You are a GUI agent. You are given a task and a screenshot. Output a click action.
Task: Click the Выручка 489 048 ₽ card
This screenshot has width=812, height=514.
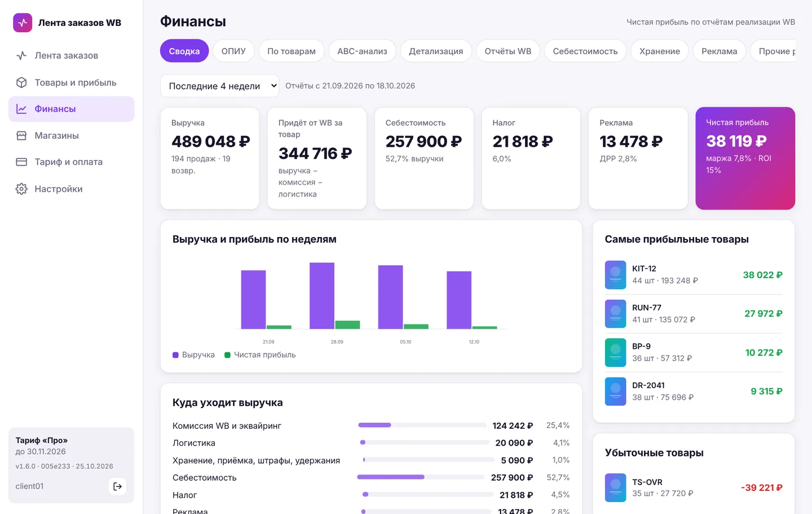[210, 159]
